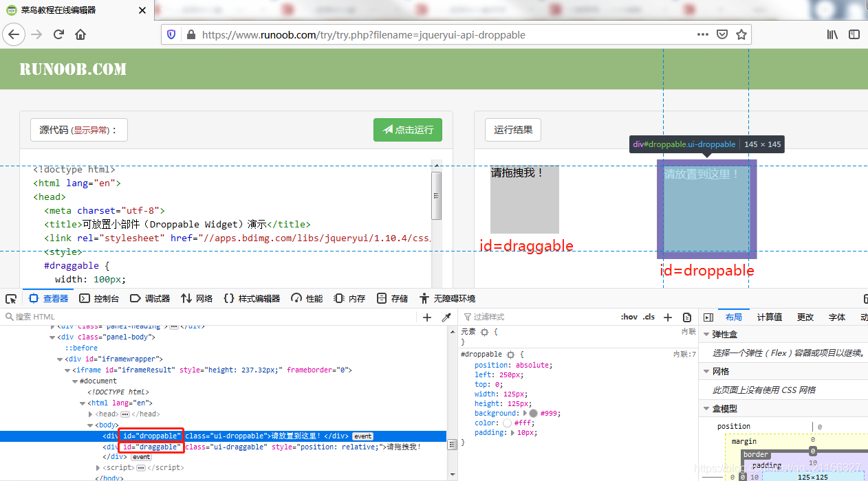The width and height of the screenshot is (868, 481).
Task: Open the 控制台 console tab
Action: pyautogui.click(x=99, y=298)
